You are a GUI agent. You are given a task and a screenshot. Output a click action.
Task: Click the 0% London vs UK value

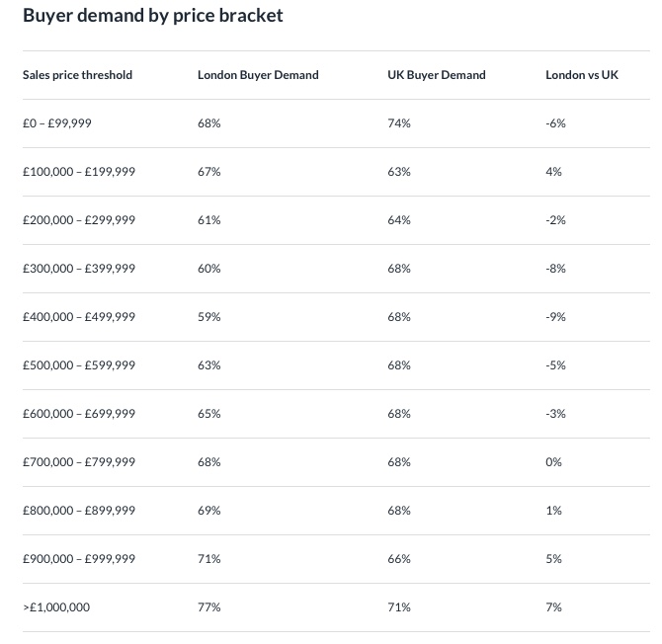553,462
